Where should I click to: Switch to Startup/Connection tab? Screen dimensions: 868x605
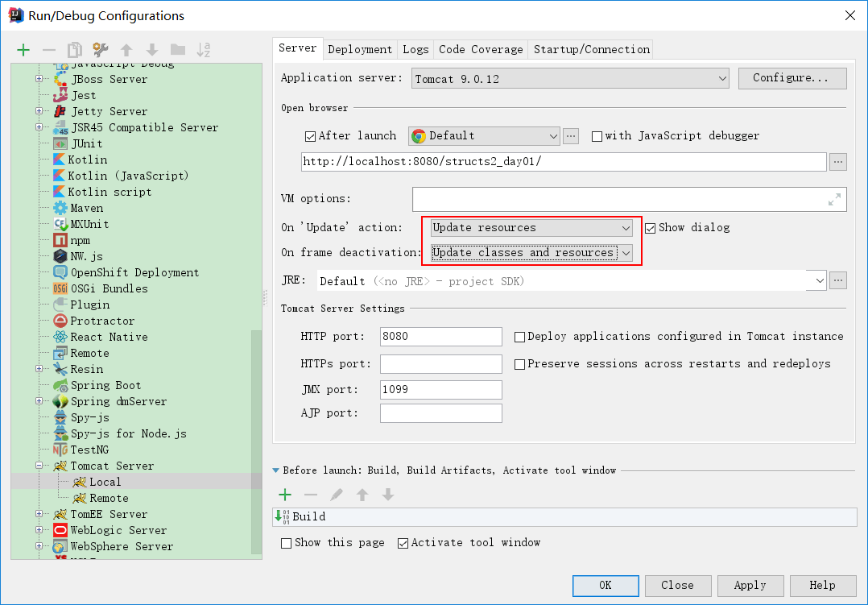pos(591,49)
